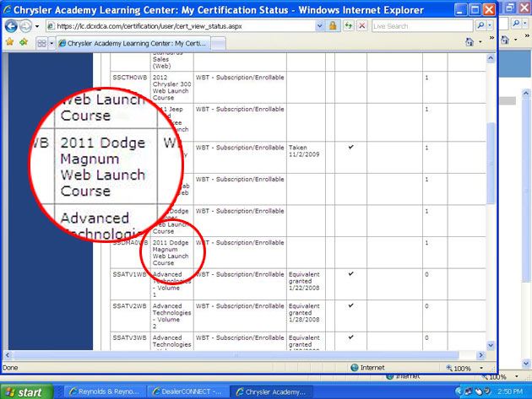This screenshot has height=399, width=532.
Task: Click the Internet Explorer title bar icon
Action: pyautogui.click(x=7, y=9)
